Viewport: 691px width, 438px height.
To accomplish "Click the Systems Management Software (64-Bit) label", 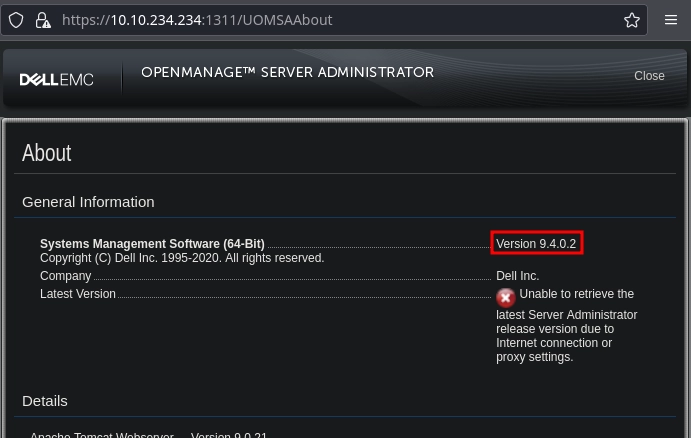I will click(152, 244).
